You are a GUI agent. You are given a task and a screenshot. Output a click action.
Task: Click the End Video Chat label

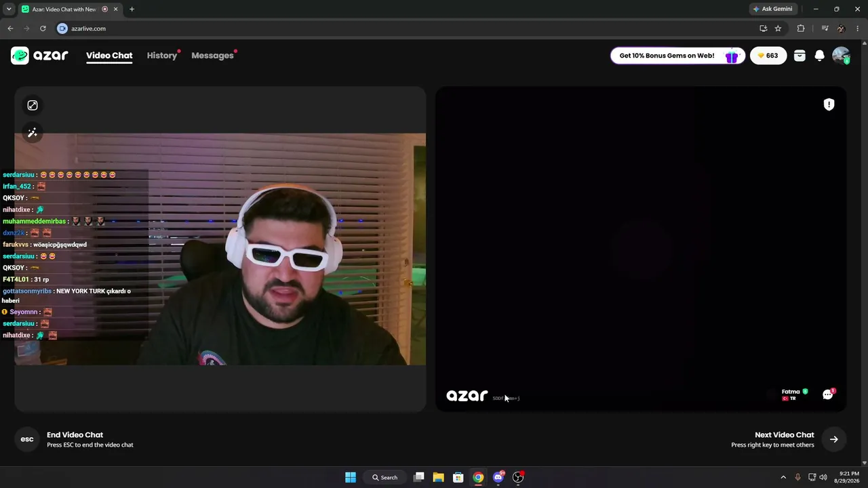coord(75,435)
